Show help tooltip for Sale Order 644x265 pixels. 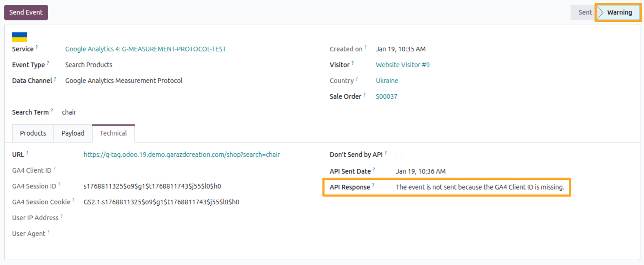point(364,95)
